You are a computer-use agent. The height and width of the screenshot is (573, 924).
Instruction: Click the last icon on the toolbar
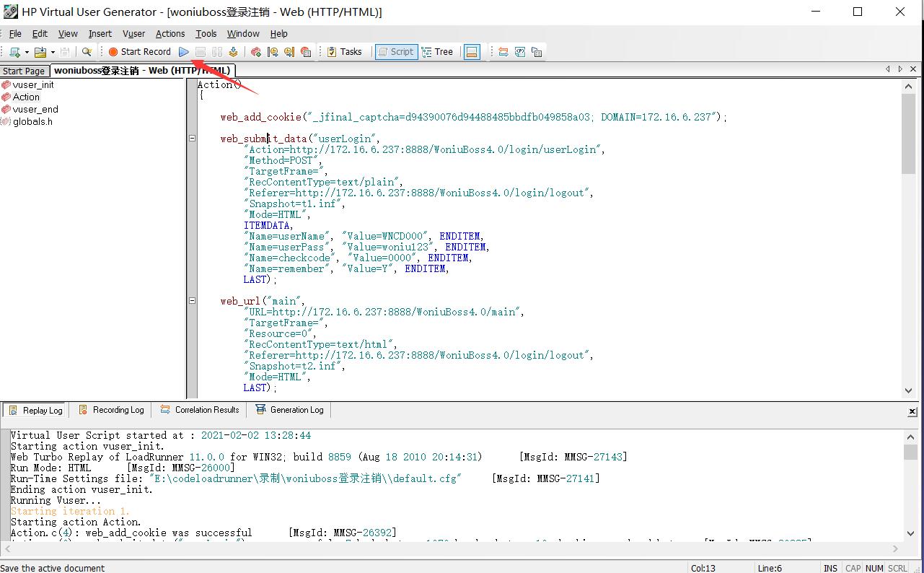point(537,52)
